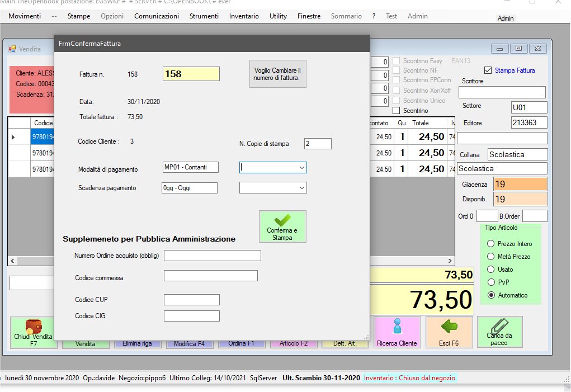Click the row selector arrow in the sales grid
571x392 pixels.
pyautogui.click(x=13, y=137)
